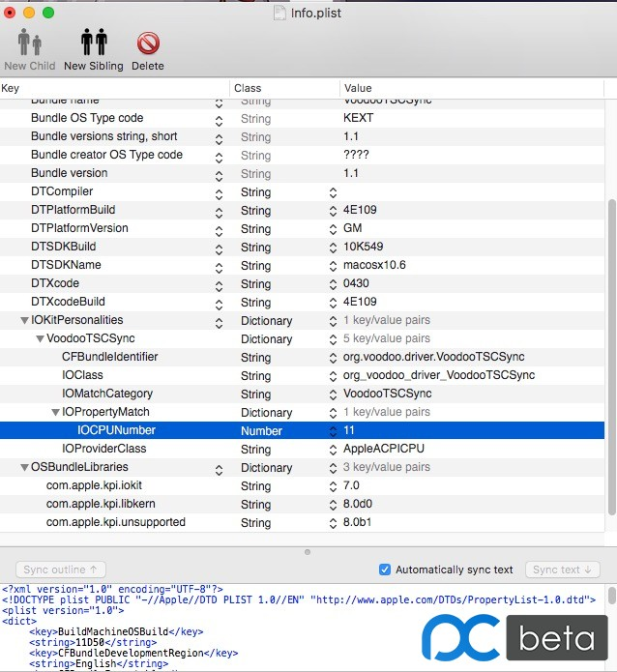
Task: Open class popup for IOCPUNumber row
Action: (x=333, y=431)
